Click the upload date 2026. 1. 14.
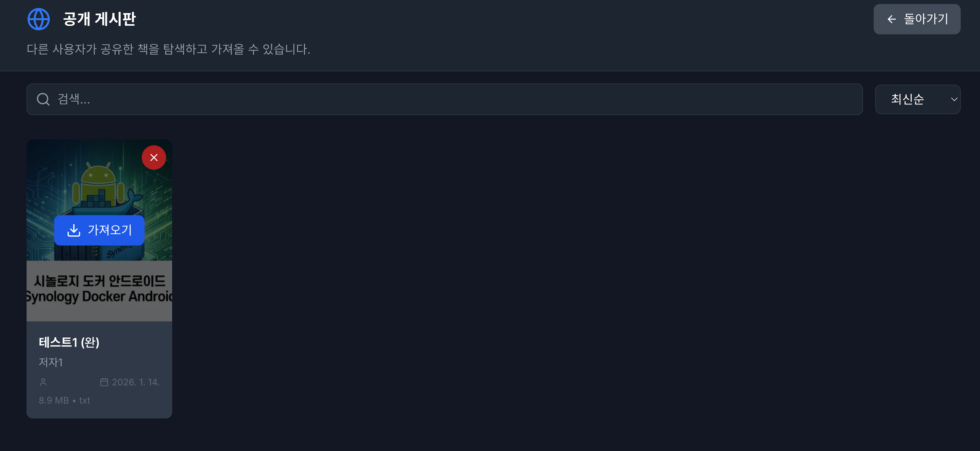The image size is (980, 451). (x=136, y=382)
